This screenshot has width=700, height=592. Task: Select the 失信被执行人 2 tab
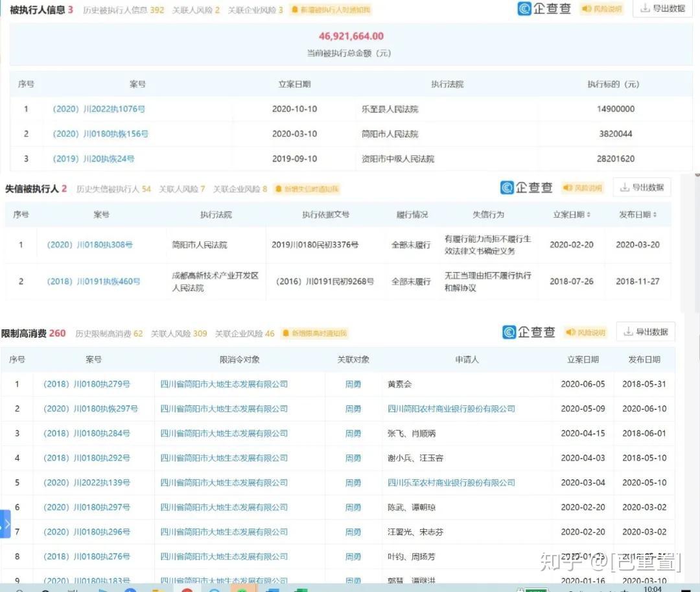pyautogui.click(x=36, y=189)
